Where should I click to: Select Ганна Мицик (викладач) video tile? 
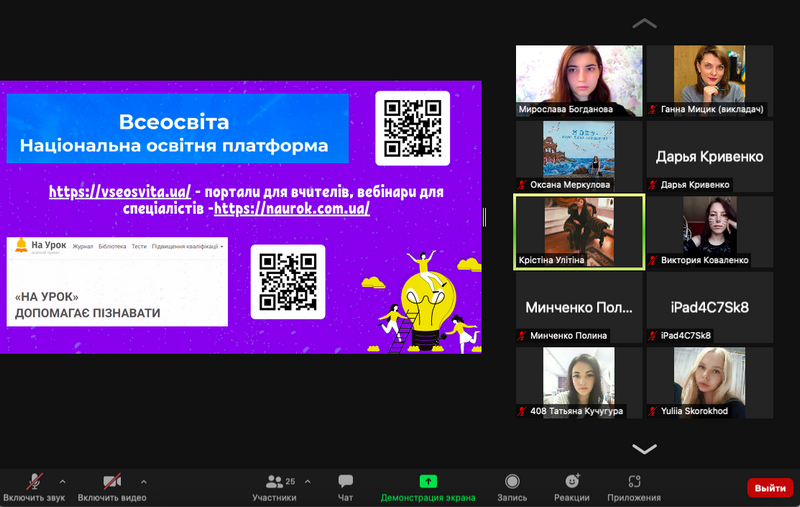(710, 81)
